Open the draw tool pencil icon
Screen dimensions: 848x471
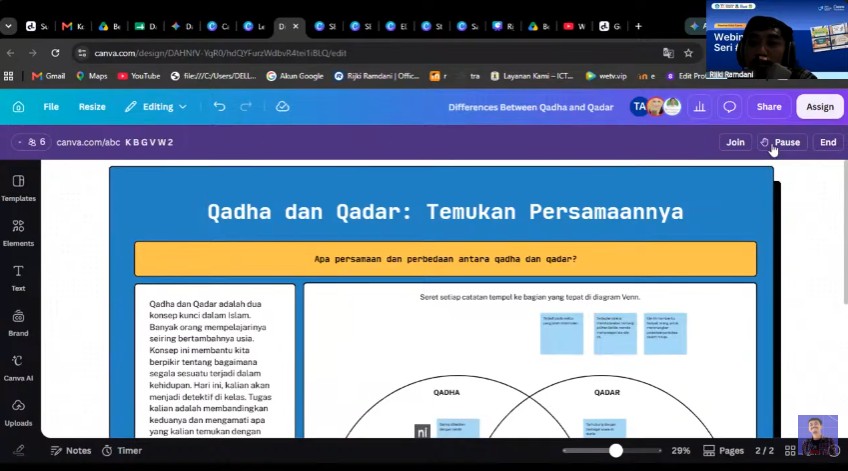[19, 450]
